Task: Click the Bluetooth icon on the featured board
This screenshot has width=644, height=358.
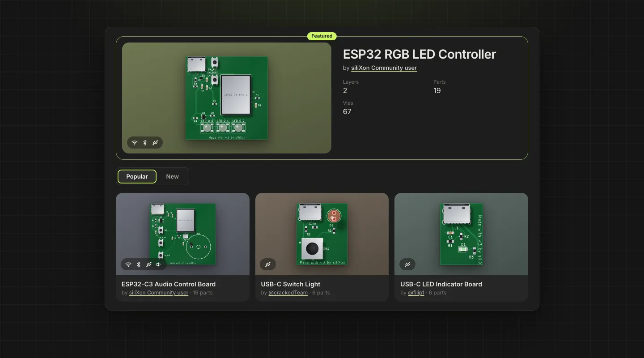Action: pyautogui.click(x=145, y=143)
